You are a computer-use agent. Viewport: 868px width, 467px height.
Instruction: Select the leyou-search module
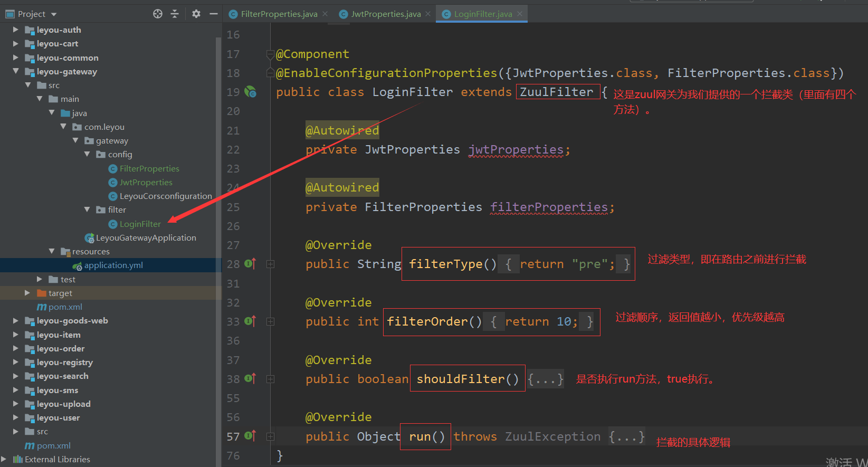pos(63,376)
